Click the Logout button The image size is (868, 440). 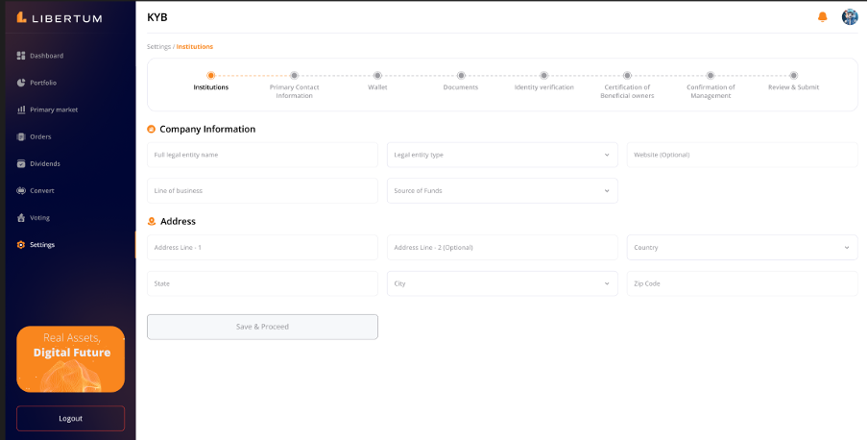click(x=70, y=418)
